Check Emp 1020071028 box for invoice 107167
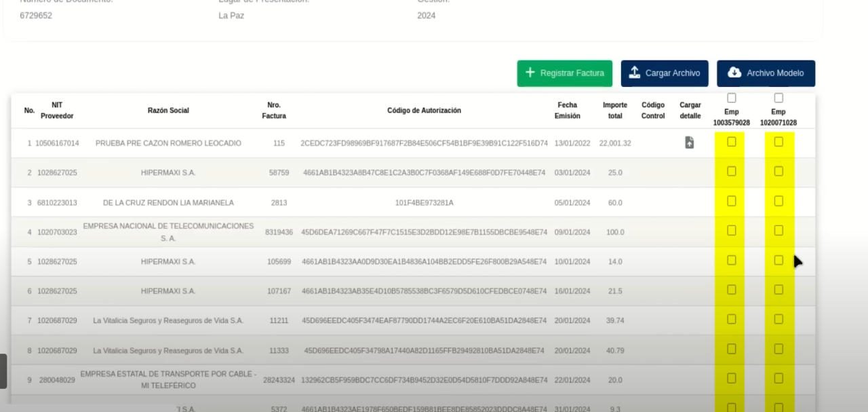This screenshot has height=412, width=868. 778,289
